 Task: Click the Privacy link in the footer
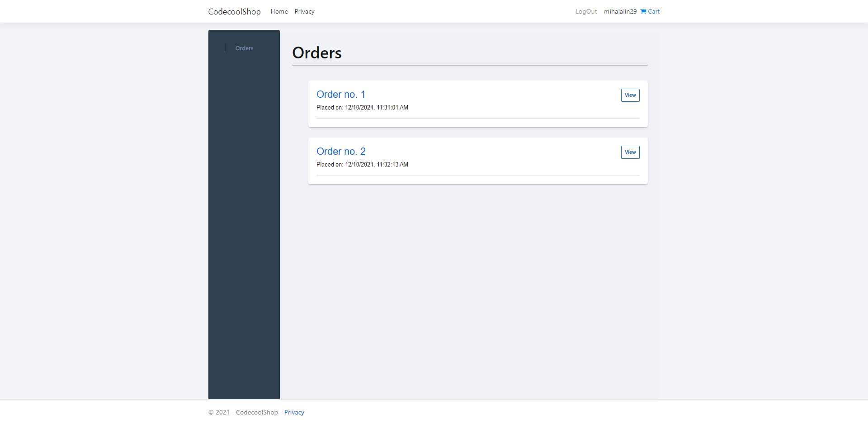click(x=294, y=412)
